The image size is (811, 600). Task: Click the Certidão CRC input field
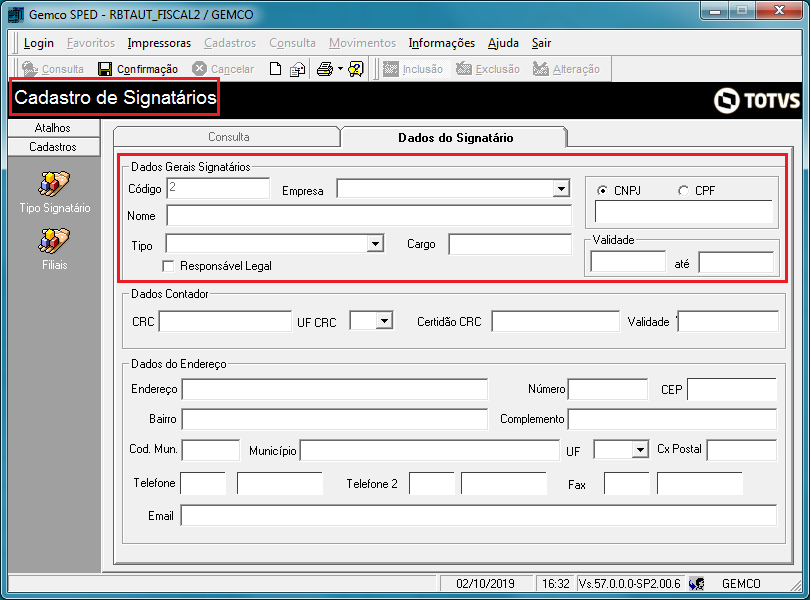(x=555, y=321)
